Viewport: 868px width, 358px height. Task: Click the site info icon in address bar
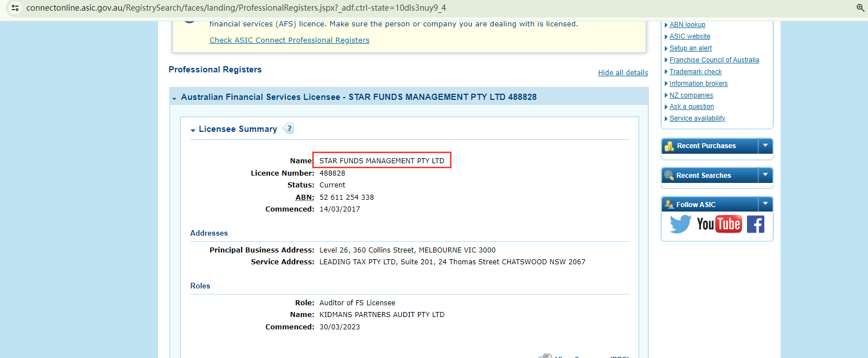point(15,8)
